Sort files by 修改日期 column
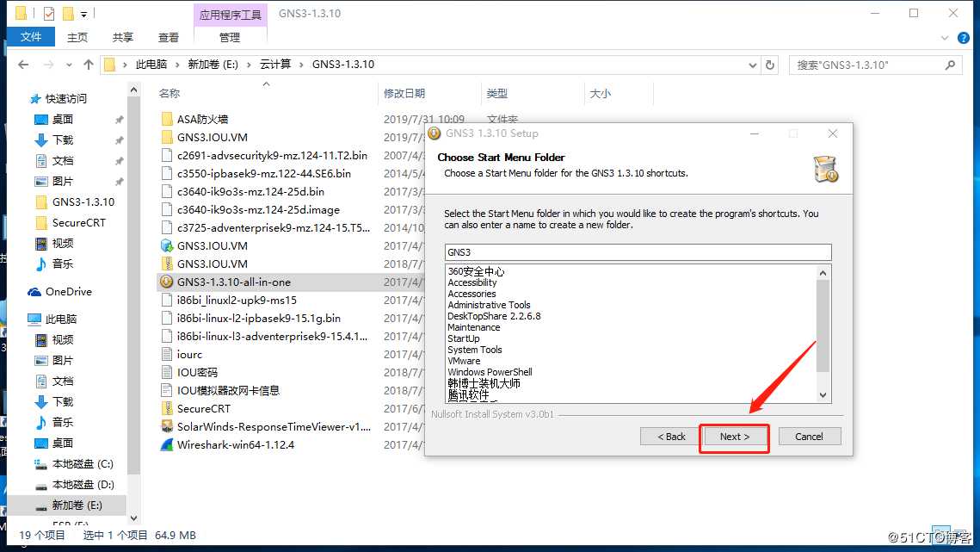 404,93
